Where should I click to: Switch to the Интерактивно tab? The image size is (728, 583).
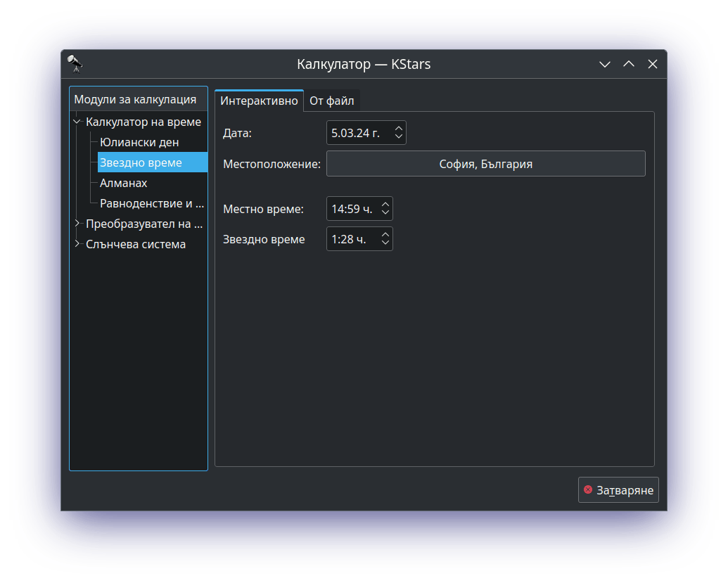[x=259, y=101]
